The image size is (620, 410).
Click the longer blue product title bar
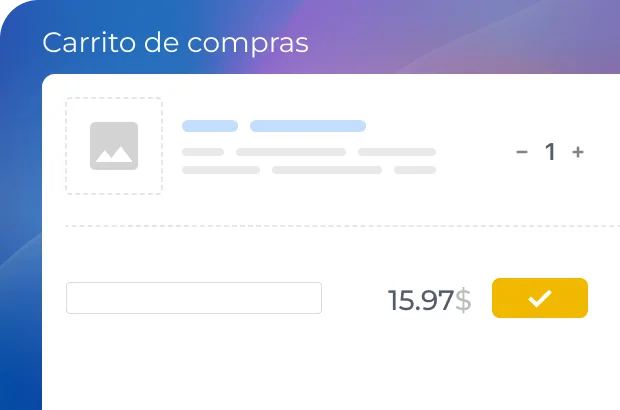[307, 126]
